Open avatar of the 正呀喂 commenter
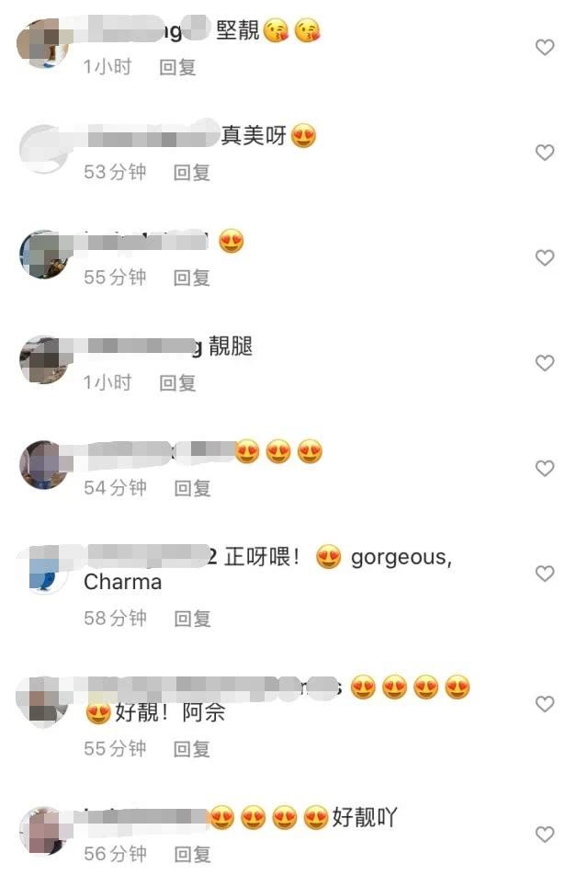 coord(44,570)
